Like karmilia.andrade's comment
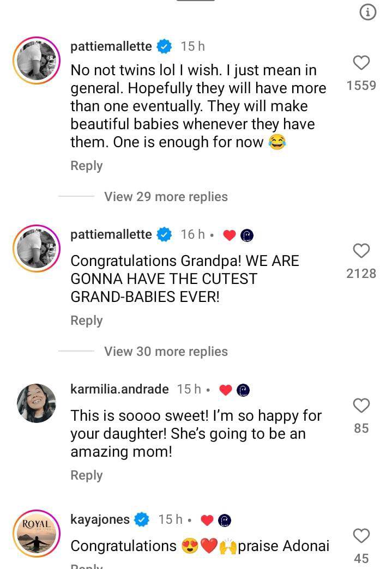The height and width of the screenshot is (569, 392). (361, 405)
